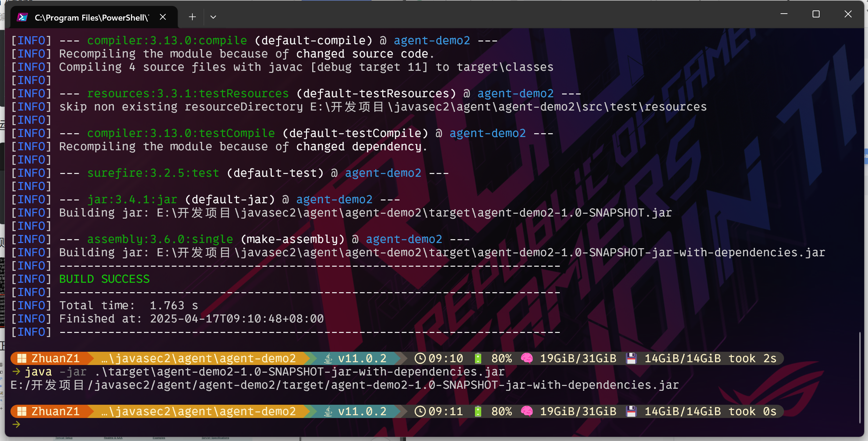Image resolution: width=868 pixels, height=441 pixels.
Task: Close the C:\Program Files\PowerShell tab
Action: tap(163, 17)
